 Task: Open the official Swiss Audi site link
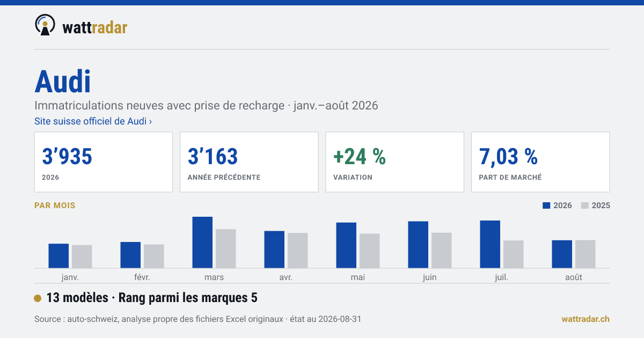point(93,121)
